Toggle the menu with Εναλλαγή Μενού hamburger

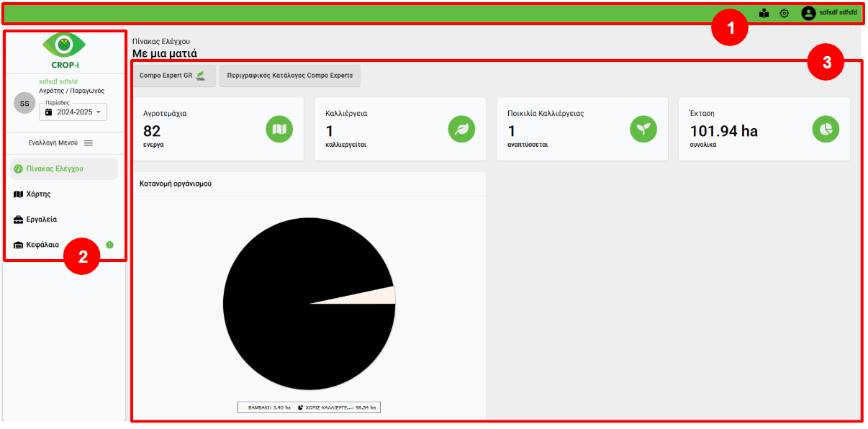(89, 143)
